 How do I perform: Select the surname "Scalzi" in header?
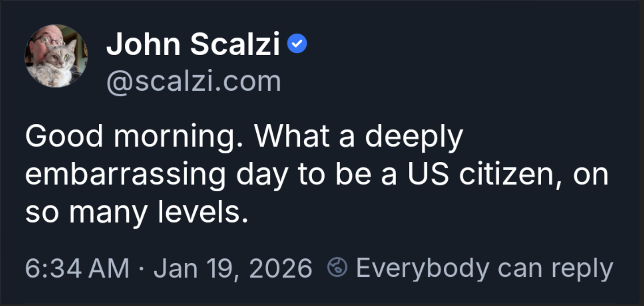point(235,45)
